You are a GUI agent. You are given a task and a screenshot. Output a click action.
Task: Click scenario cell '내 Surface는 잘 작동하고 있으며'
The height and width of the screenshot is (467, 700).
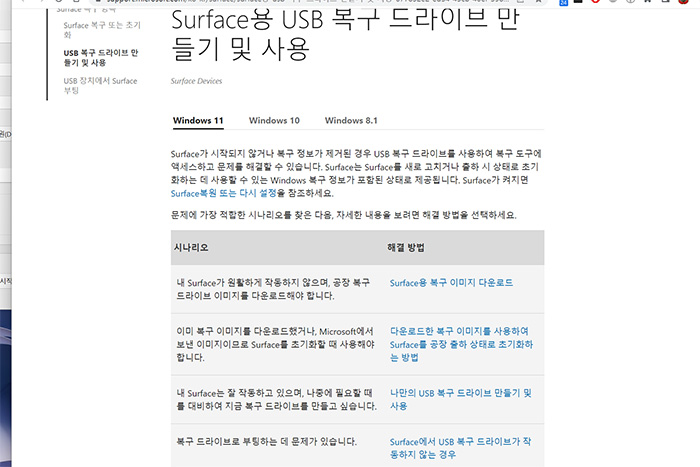pos(276,399)
